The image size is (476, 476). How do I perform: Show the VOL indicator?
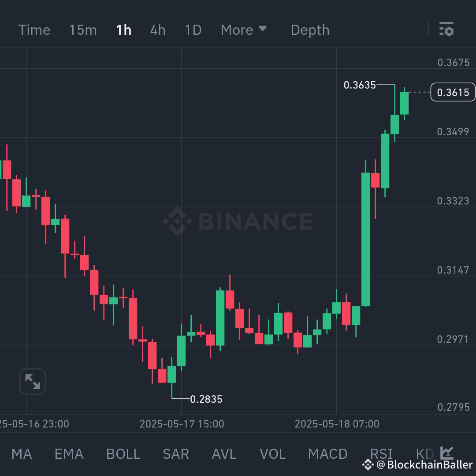(273, 453)
